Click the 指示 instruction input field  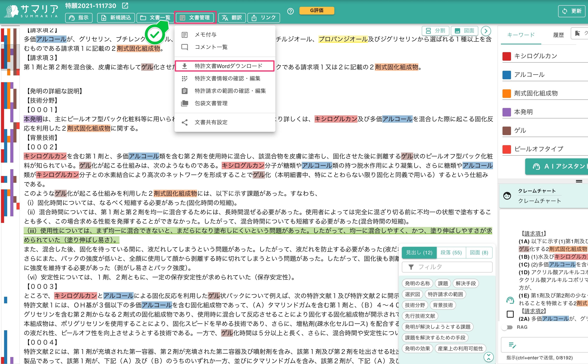(545, 345)
